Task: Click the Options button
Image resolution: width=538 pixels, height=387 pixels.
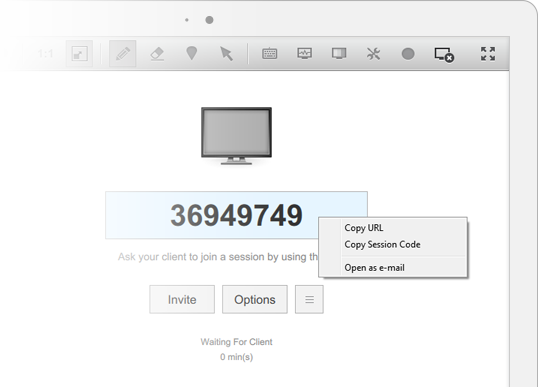Action: click(255, 300)
